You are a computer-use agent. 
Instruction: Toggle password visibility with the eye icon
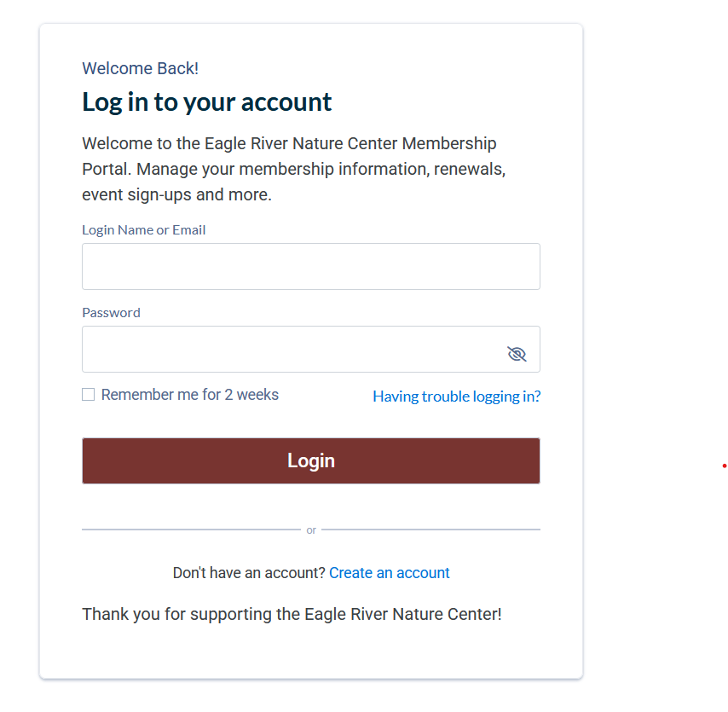coord(517,354)
